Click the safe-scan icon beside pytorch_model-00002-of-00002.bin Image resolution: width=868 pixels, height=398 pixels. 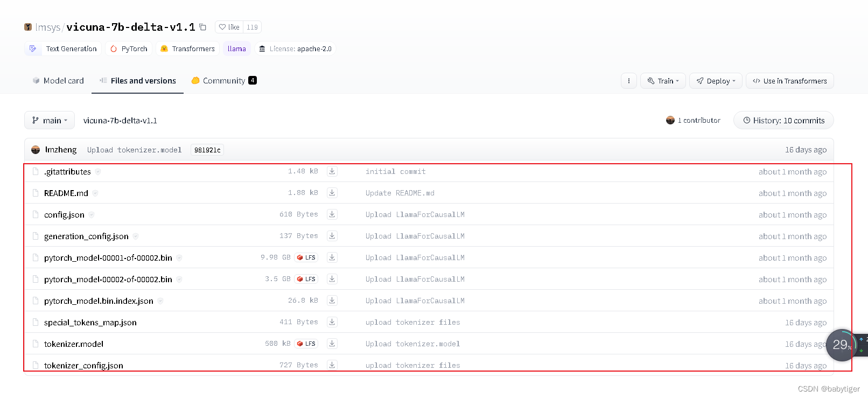179,280
